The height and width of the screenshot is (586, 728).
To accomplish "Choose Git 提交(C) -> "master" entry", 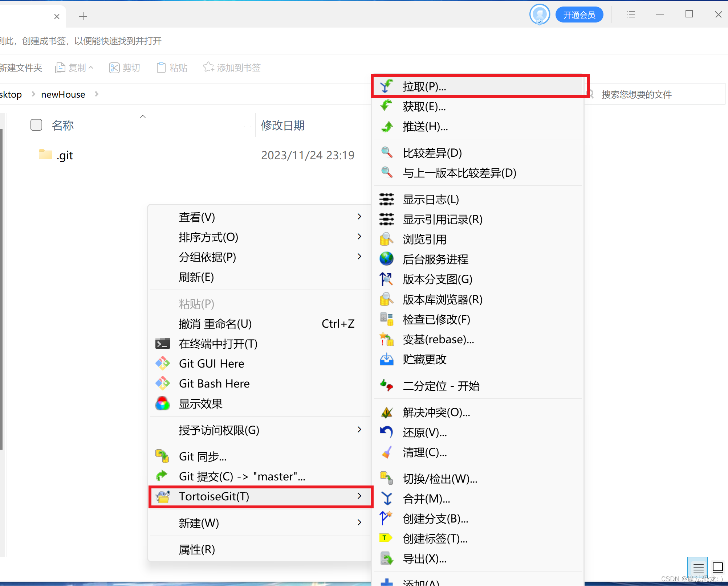I will click(x=242, y=476).
